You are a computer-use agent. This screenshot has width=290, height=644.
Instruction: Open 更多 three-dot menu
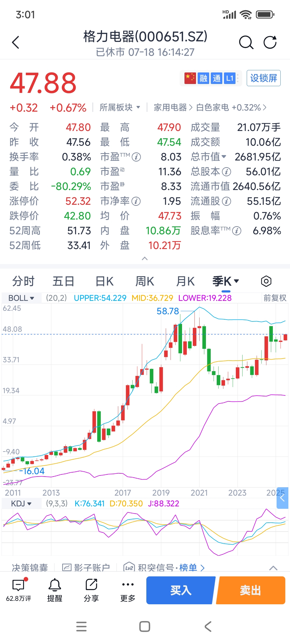pyautogui.click(x=128, y=590)
